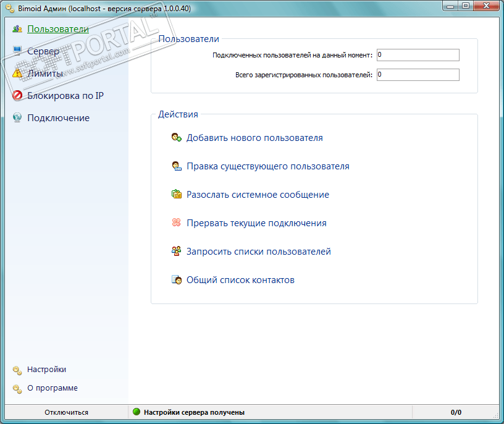
Task: Open the Сервер section
Action: 43,51
